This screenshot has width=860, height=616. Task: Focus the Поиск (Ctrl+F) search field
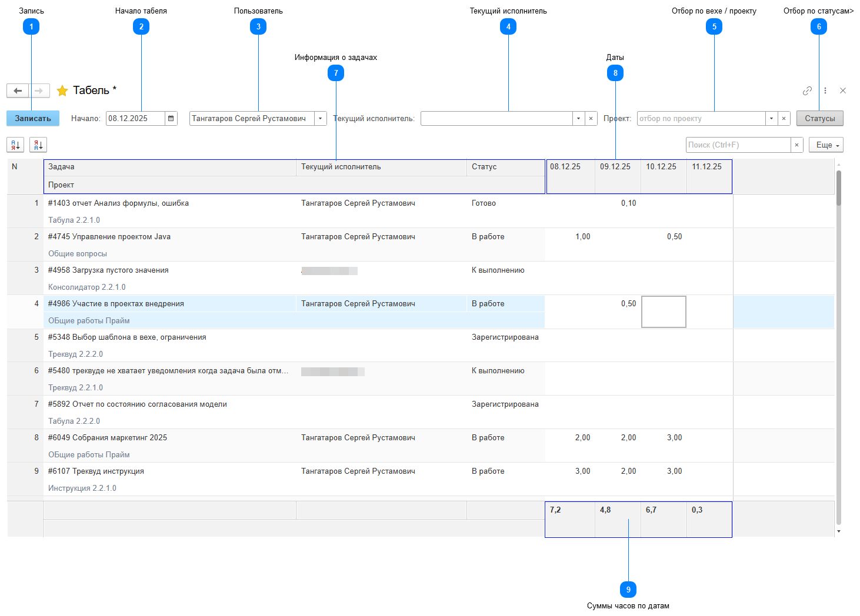click(x=738, y=145)
